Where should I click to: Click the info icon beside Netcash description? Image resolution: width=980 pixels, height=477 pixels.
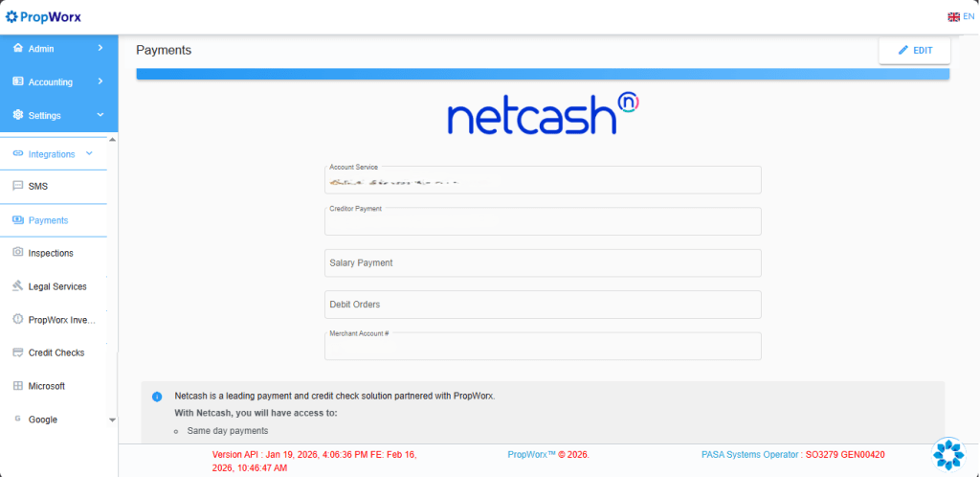[x=157, y=396]
